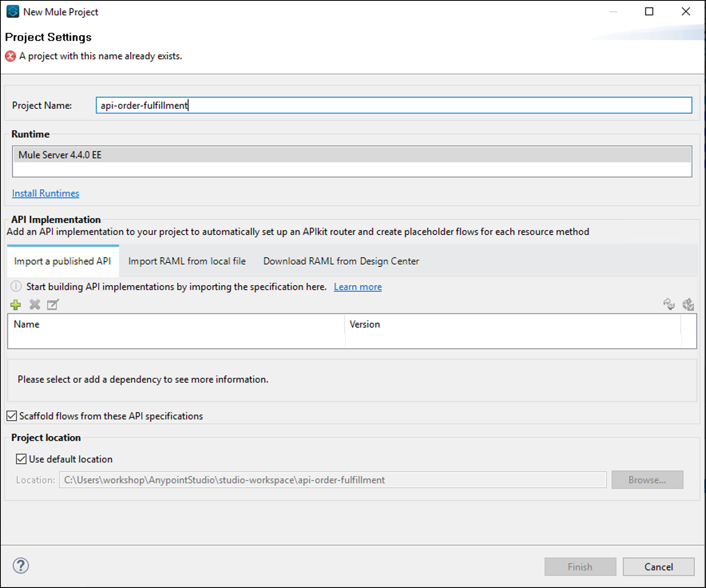Open the Install Runtimes link

[46, 193]
